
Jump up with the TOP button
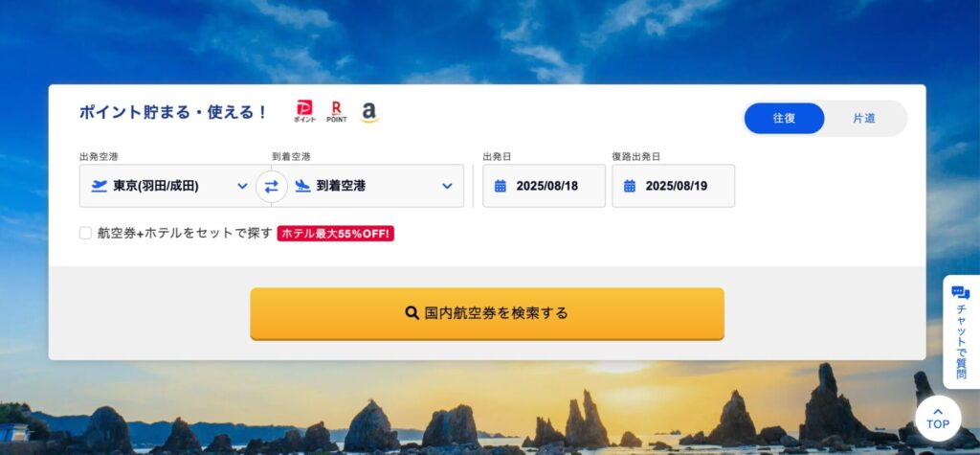938,419
